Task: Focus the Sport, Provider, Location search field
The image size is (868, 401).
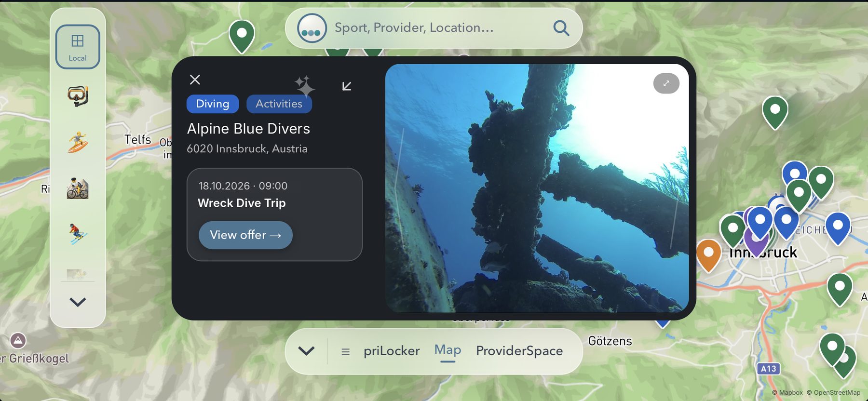Action: tap(434, 28)
